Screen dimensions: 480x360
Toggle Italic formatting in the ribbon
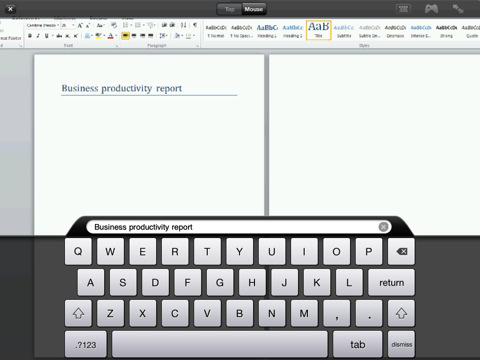[38, 36]
